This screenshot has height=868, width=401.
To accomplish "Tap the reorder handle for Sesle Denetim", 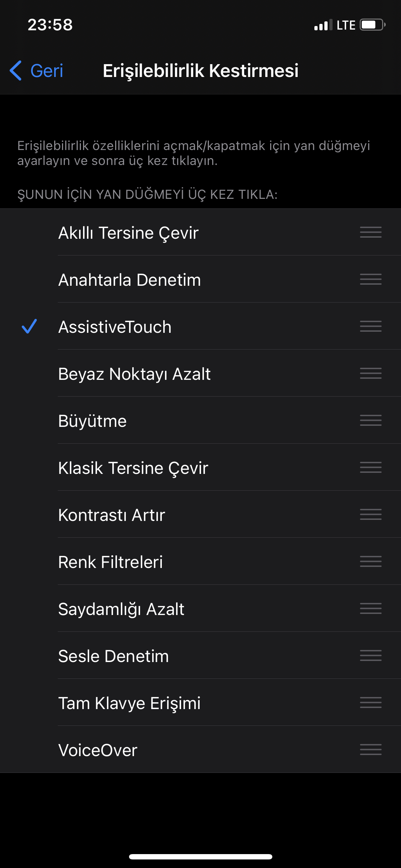I will coord(371,656).
